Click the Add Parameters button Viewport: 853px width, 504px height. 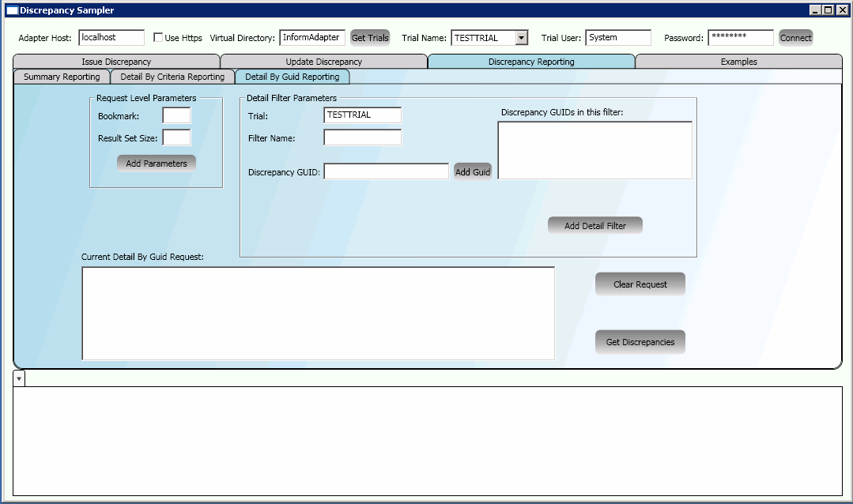156,163
